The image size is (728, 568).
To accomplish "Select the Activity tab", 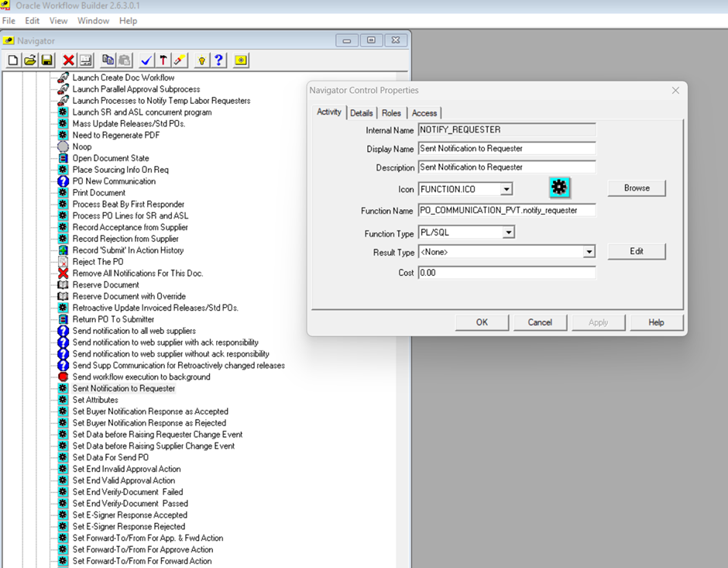I will pyautogui.click(x=328, y=112).
